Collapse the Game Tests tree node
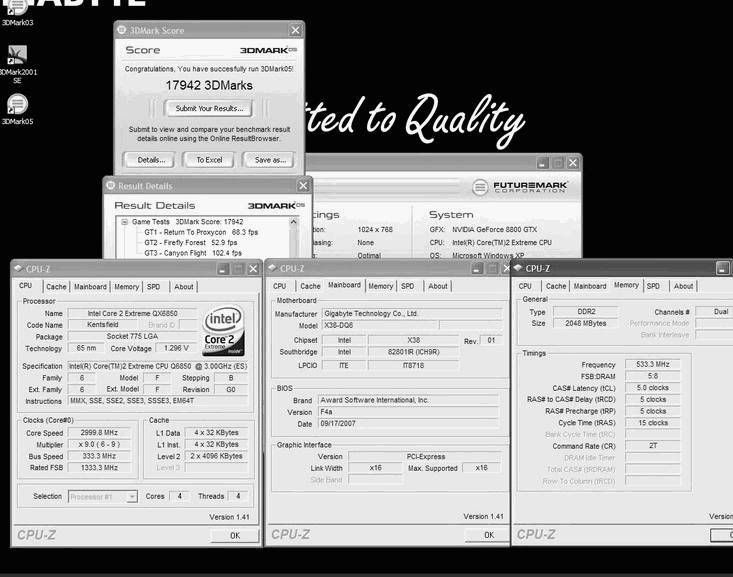This screenshot has width=733, height=577. click(124, 222)
